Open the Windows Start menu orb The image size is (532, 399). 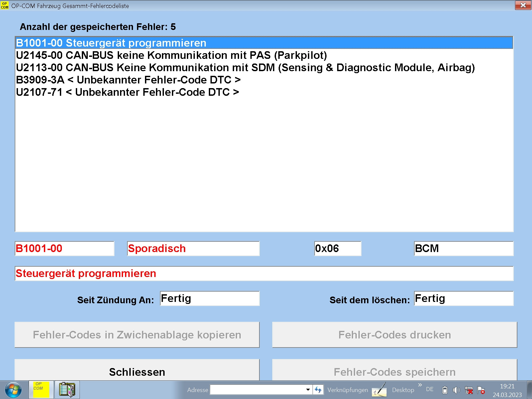[x=13, y=390]
